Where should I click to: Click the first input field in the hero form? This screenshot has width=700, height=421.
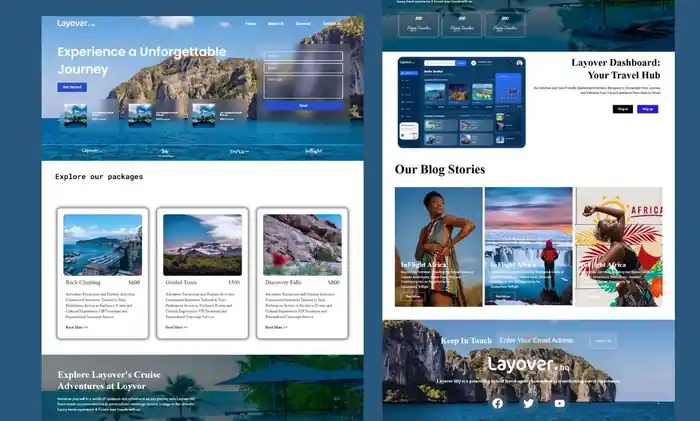[303, 56]
